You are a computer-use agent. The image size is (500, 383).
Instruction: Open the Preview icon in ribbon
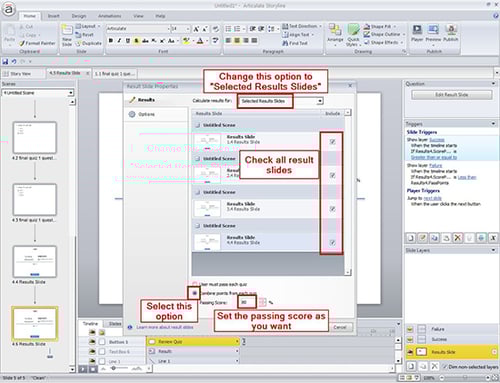[x=433, y=33]
